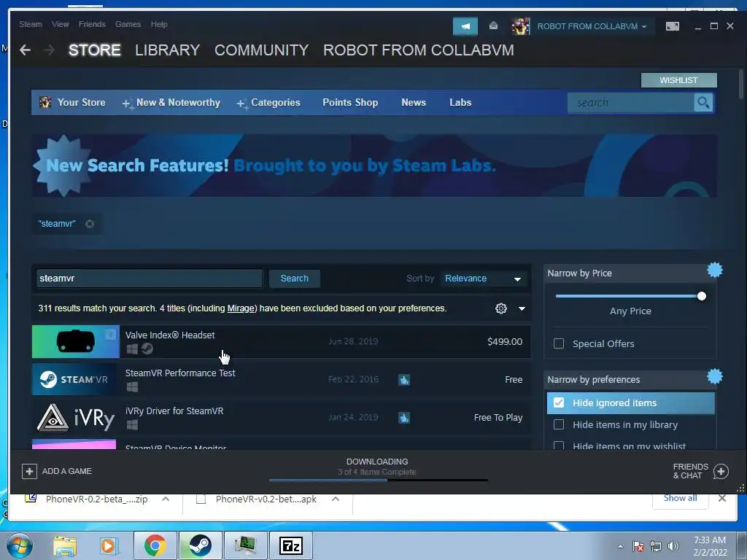Screen dimensions: 747x560
Task: Check Hide items on my wishlist
Action: click(559, 446)
